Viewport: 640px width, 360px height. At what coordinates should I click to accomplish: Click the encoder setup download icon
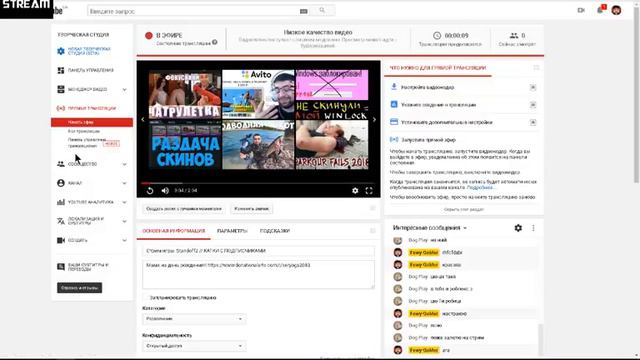point(394,87)
